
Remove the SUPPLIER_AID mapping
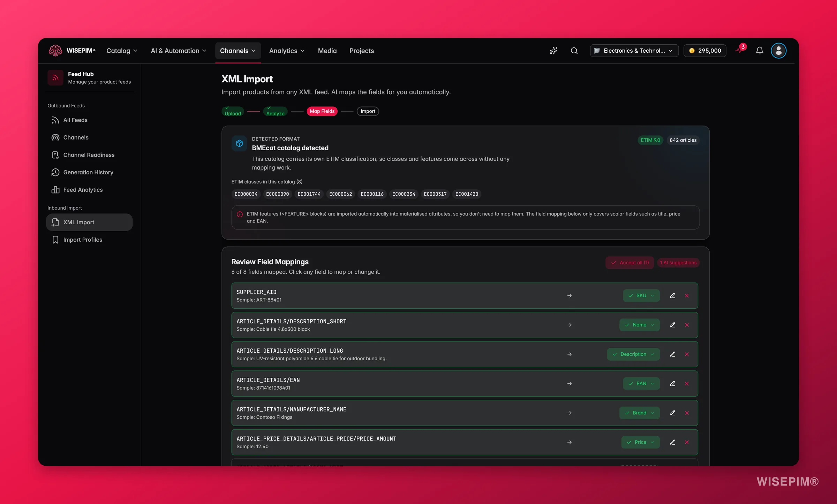(x=687, y=295)
